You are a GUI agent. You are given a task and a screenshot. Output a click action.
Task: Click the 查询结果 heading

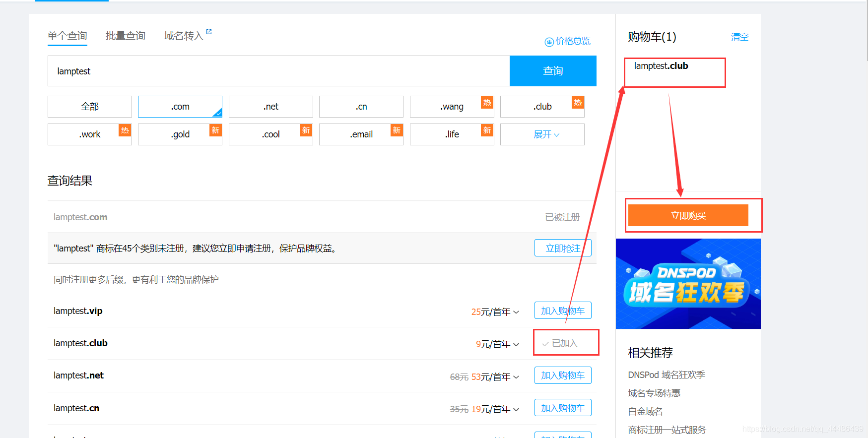(x=70, y=181)
